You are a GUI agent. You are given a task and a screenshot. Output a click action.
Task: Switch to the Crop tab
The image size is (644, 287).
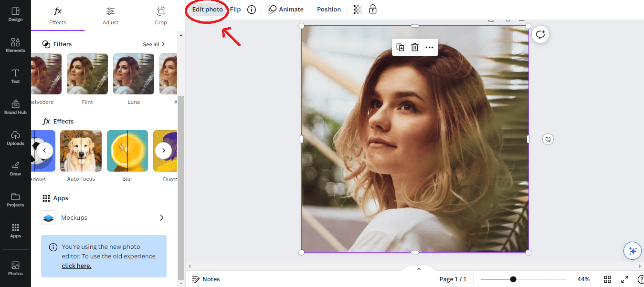point(160,16)
